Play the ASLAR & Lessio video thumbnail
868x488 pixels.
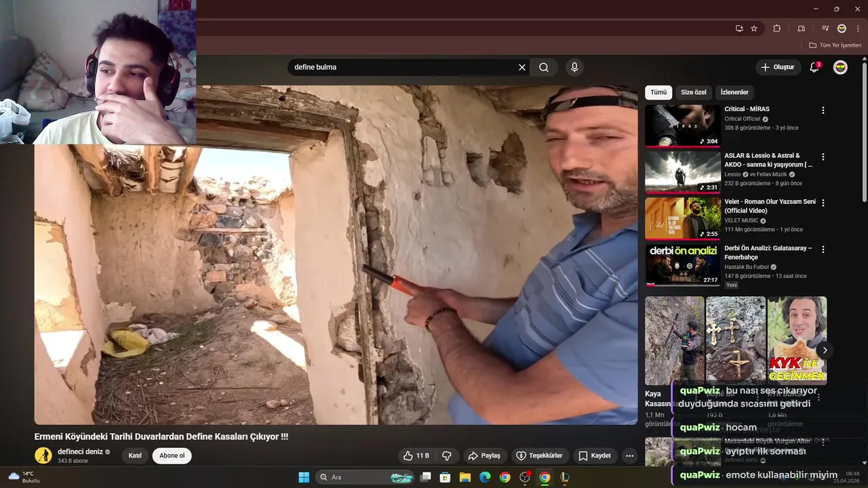[x=682, y=171]
